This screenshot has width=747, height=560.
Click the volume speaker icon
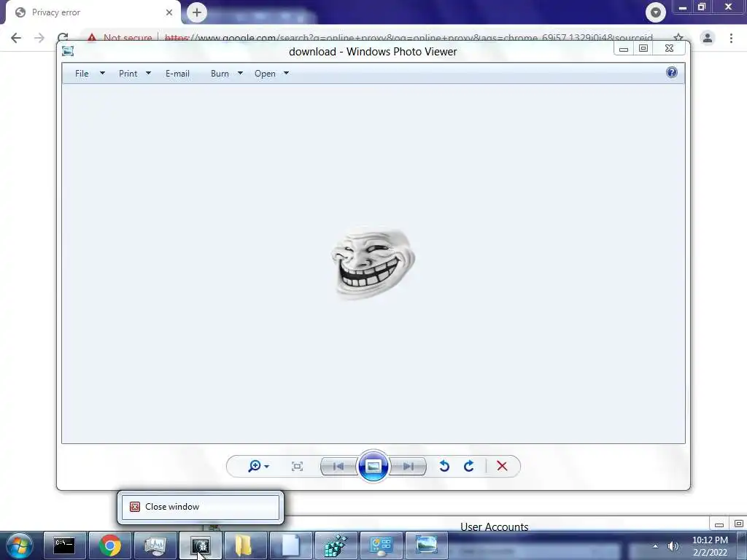coord(673,546)
